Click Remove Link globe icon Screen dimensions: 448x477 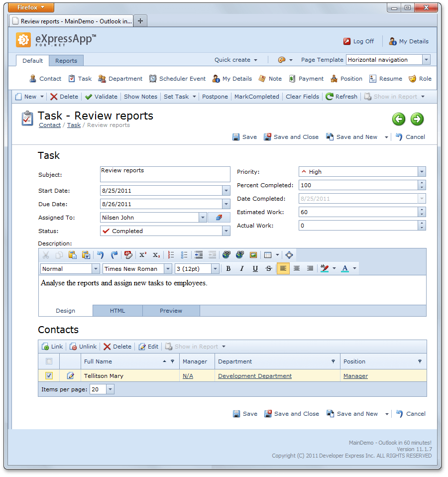[240, 255]
